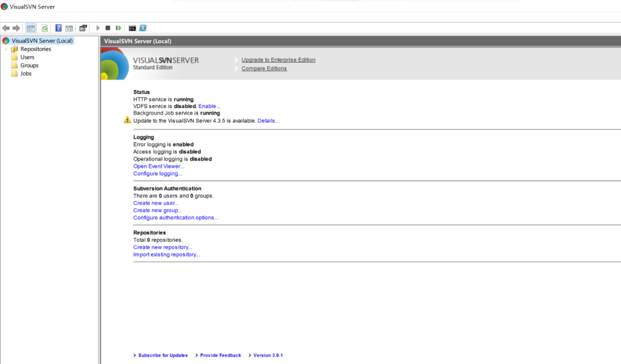
Task: Click Configure logging... link
Action: coord(158,173)
